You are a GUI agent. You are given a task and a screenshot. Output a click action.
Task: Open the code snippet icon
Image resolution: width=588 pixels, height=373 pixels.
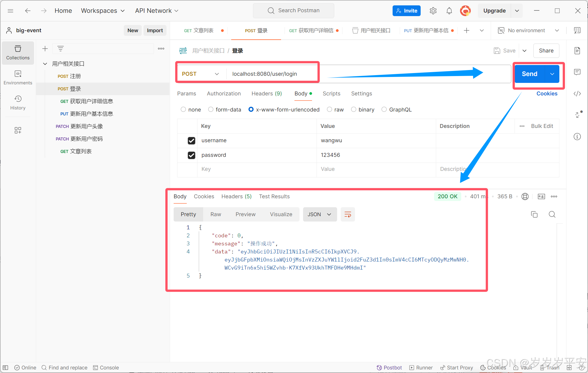pyautogui.click(x=577, y=94)
